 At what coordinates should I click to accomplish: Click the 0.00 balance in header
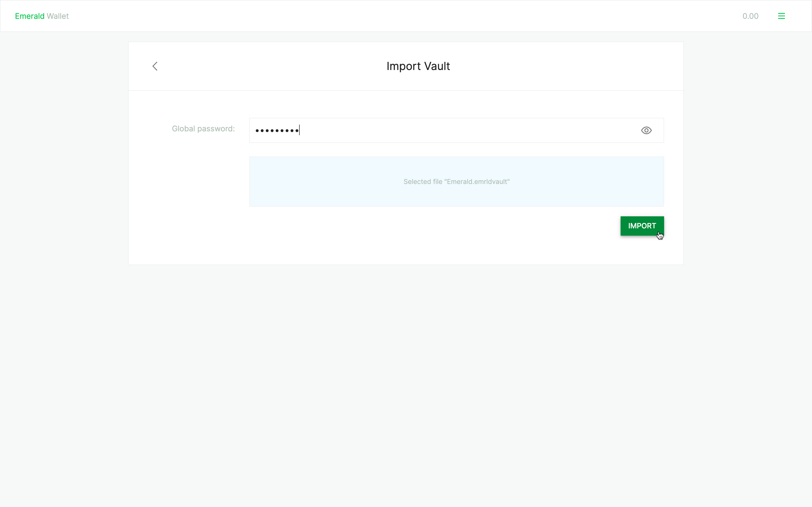tap(750, 16)
